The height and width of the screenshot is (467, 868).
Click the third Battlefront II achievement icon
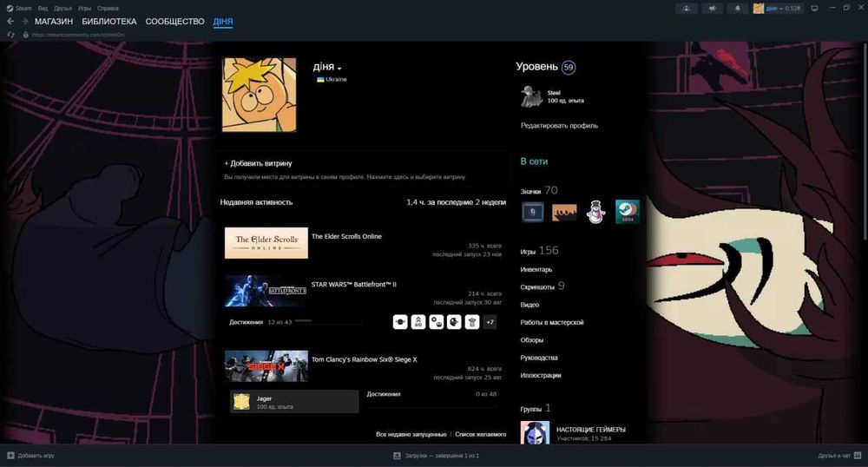click(437, 322)
